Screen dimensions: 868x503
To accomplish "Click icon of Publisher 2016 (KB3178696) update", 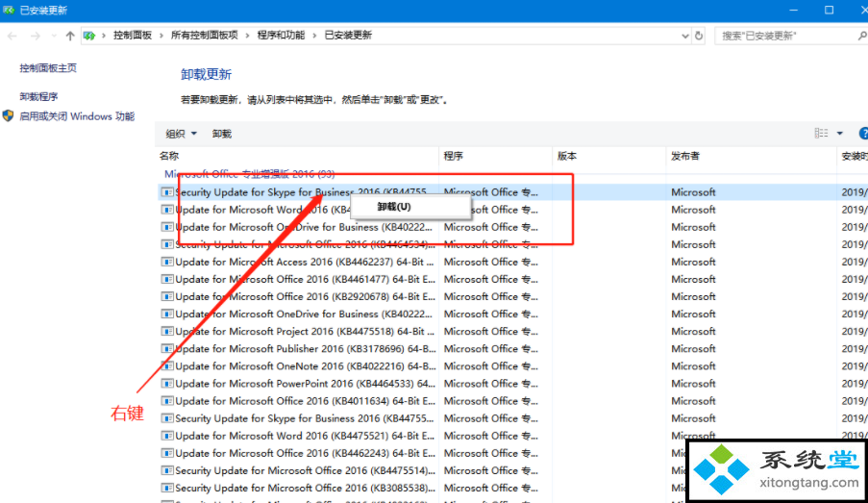I will tap(166, 348).
